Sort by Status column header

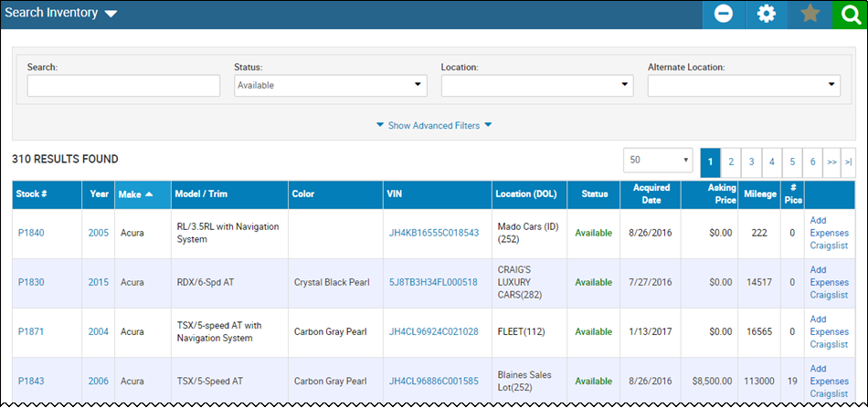[x=595, y=194]
